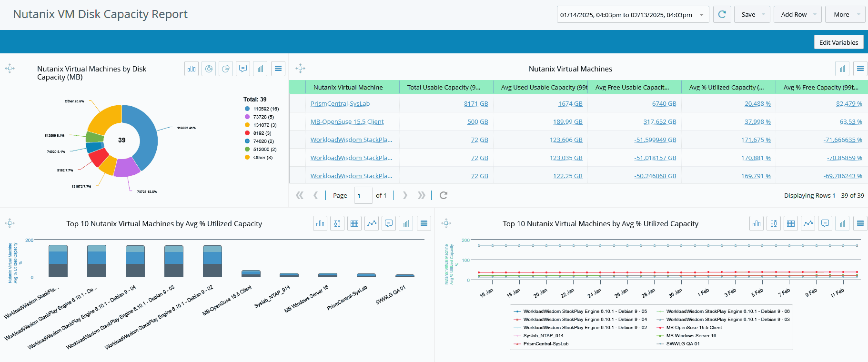Select box plot view in left Top 10 widget

click(x=337, y=223)
